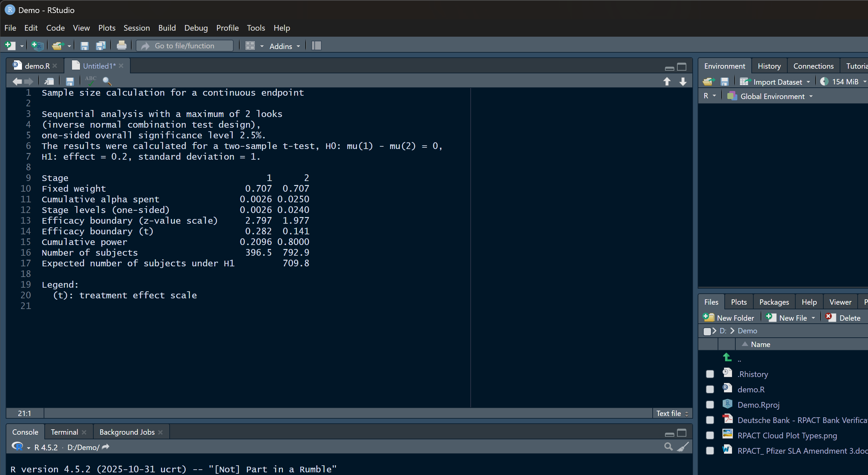Toggle the sidebar pane icon in the main toolbar

coord(316,45)
